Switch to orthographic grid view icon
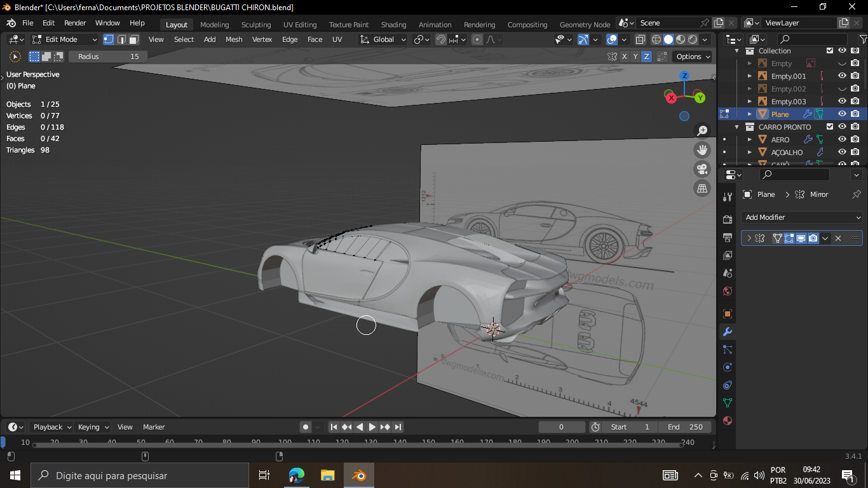The image size is (868, 488). (x=702, y=188)
